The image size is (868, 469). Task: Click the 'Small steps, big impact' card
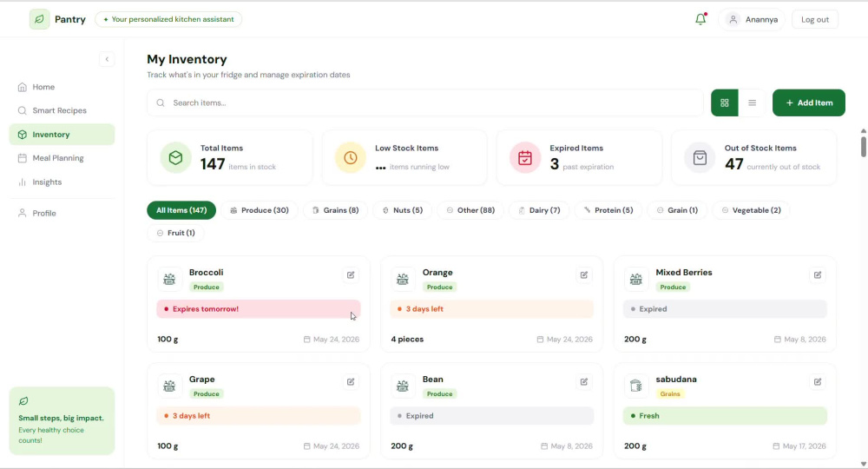point(62,421)
